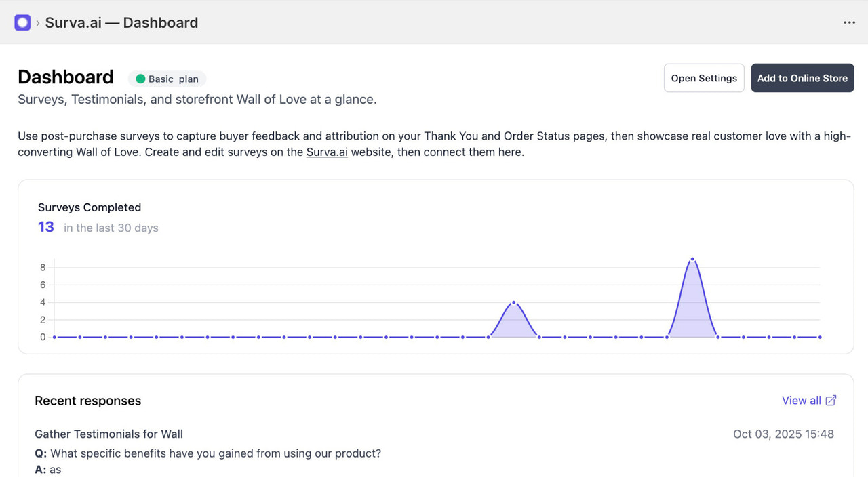Click the breadcrumb chevron next to app icon
This screenshot has width=868, height=488.
(38, 23)
